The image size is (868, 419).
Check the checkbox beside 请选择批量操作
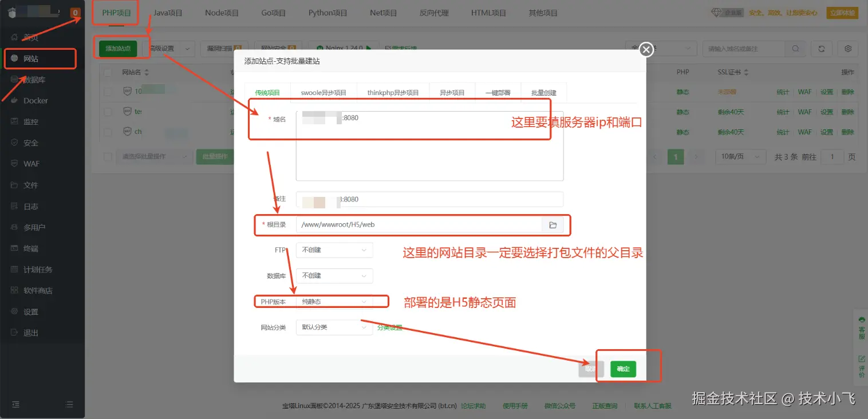point(108,156)
